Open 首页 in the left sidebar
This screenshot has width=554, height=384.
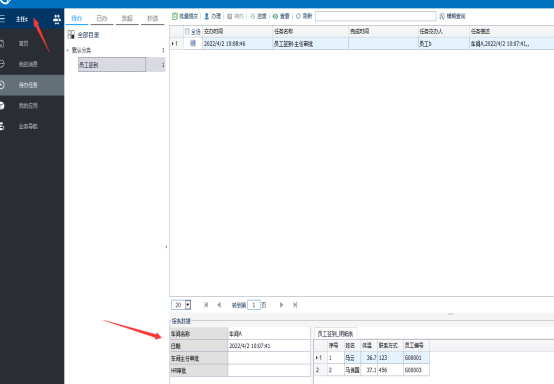tap(23, 43)
